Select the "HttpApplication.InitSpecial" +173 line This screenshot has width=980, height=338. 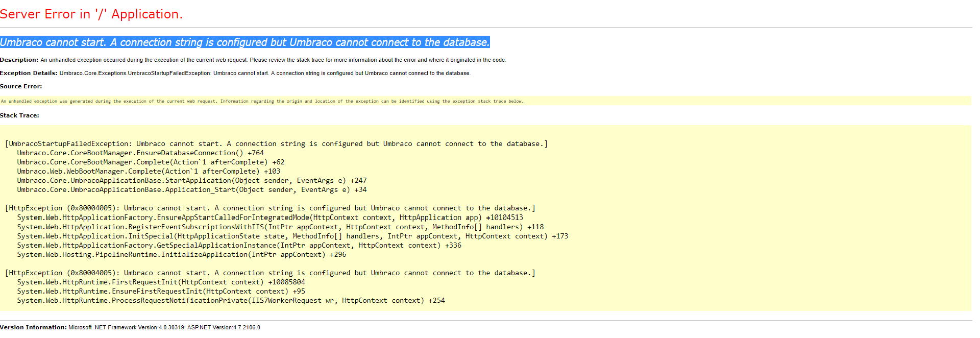pyautogui.click(x=292, y=236)
